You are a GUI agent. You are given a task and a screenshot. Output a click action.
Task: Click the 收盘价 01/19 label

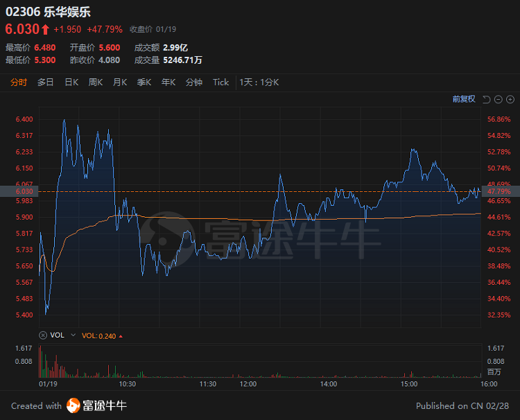[153, 30]
